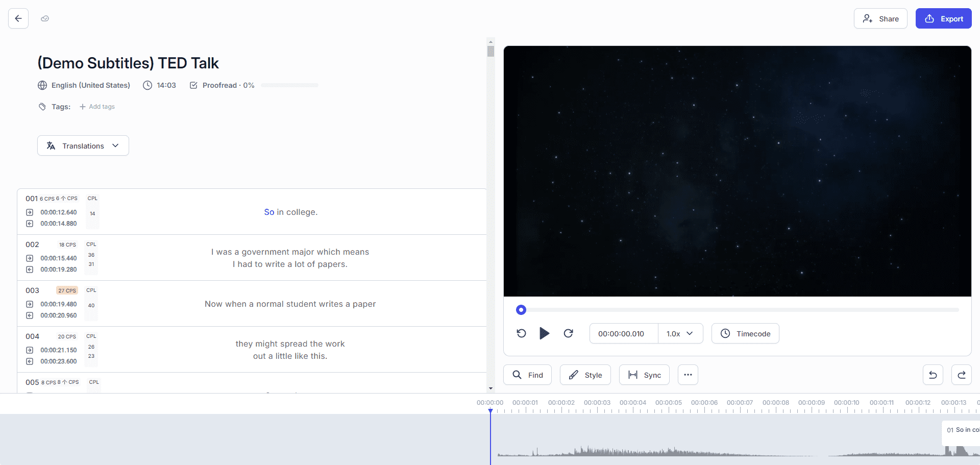This screenshot has width=980, height=465.
Task: Click timeline ruler mark 00:00:05
Action: (x=669, y=403)
